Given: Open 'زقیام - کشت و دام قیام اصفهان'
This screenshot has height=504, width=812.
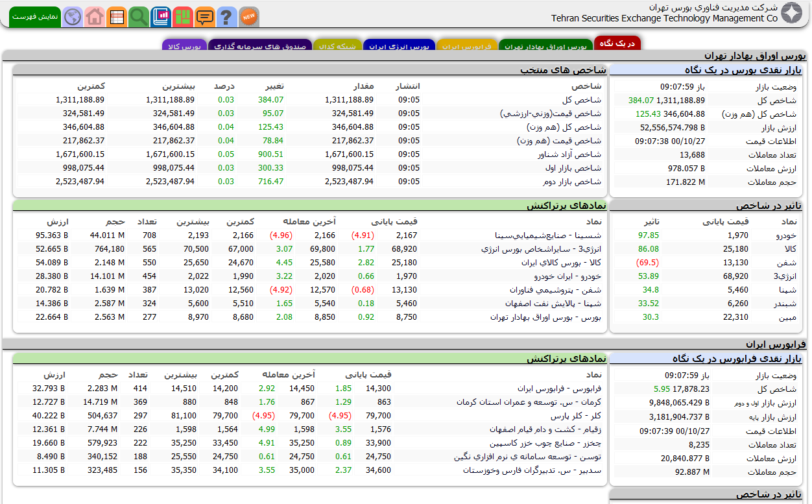Looking at the screenshot, I should coord(545,429).
